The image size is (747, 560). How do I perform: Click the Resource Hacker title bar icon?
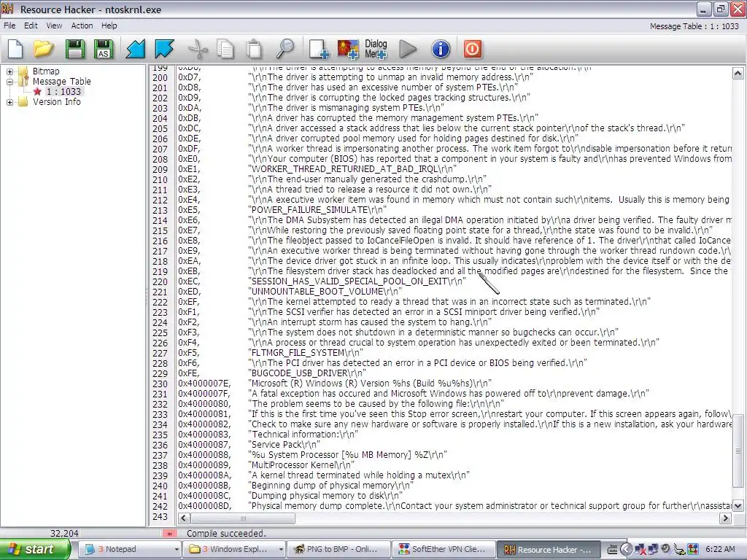(7, 9)
